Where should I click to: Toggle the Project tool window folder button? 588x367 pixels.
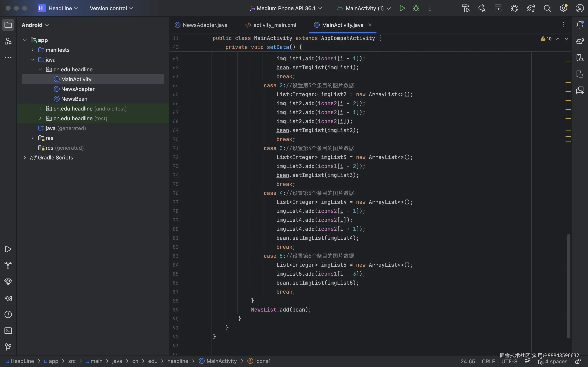(x=8, y=25)
